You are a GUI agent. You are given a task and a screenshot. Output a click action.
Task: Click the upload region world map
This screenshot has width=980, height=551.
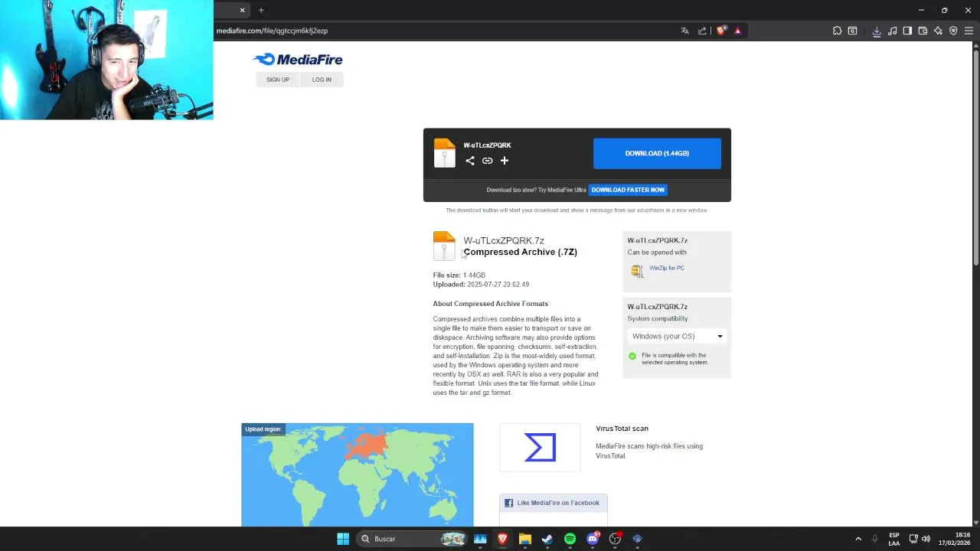click(358, 474)
